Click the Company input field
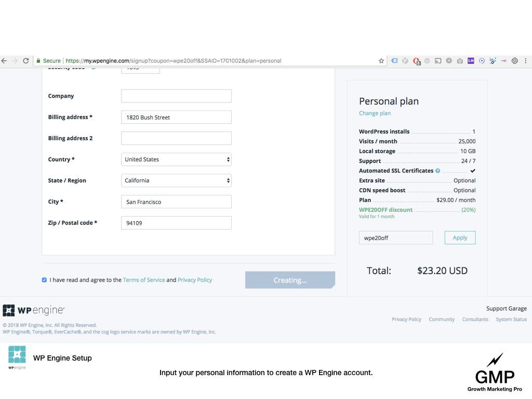Screen dimensions: 532x399 177,96
